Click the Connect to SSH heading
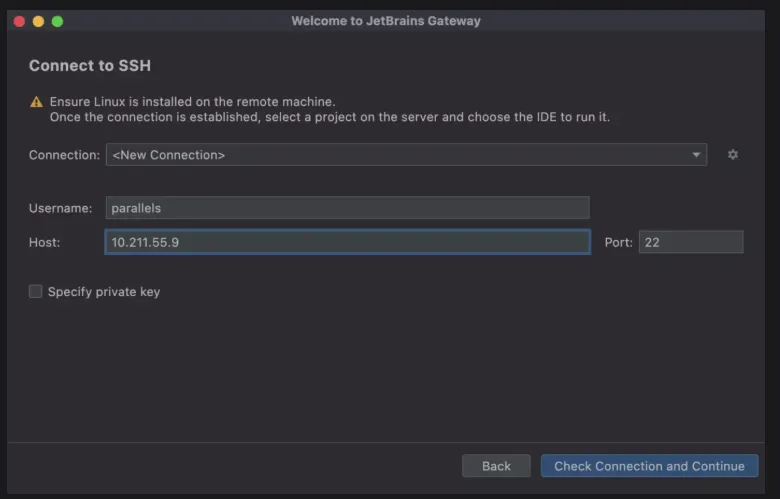This screenshot has height=499, width=780. coord(90,65)
